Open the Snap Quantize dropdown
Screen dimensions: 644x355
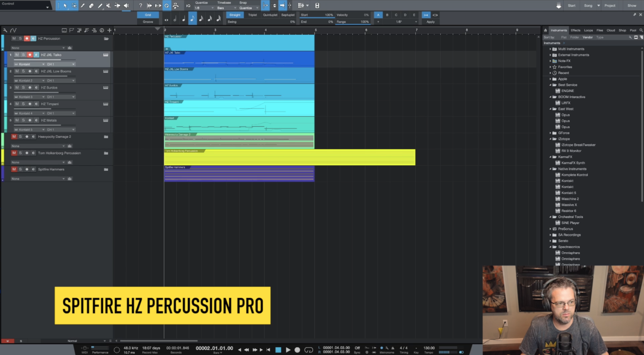[249, 8]
